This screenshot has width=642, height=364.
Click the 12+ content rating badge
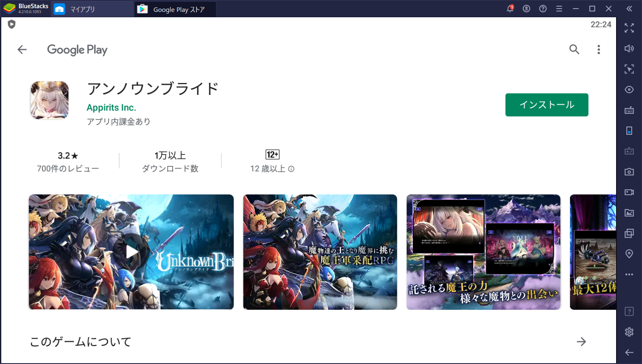pyautogui.click(x=272, y=154)
